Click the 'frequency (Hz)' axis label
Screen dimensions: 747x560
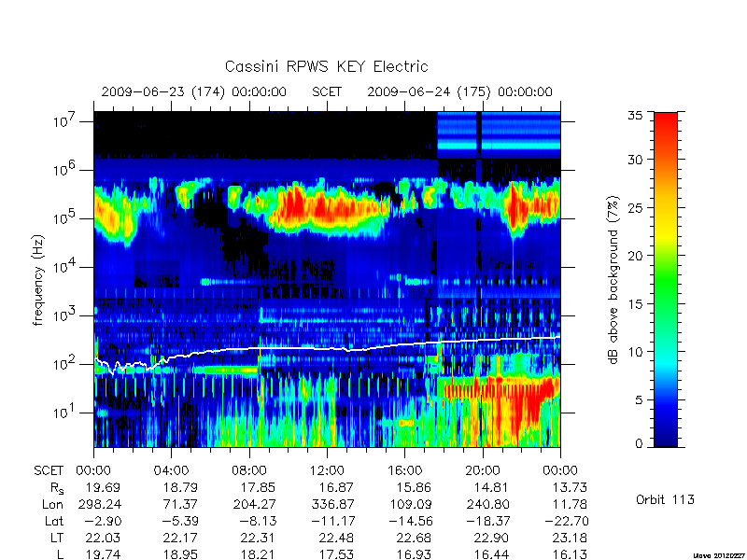click(x=38, y=280)
